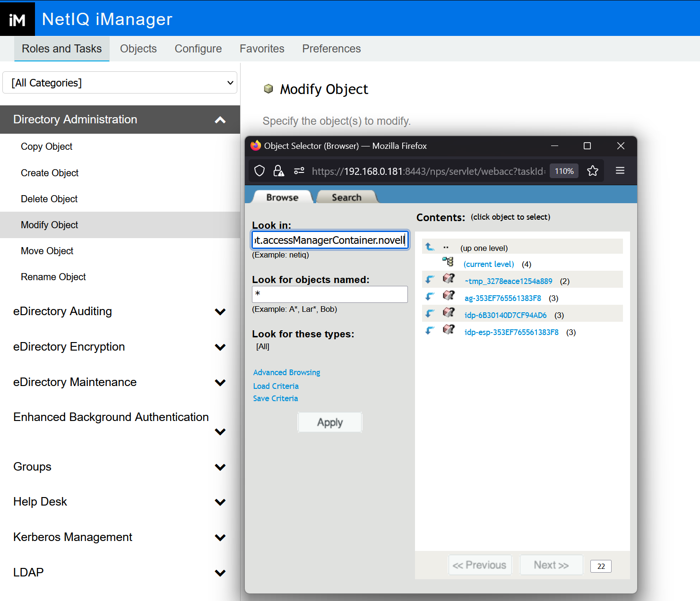Image resolution: width=700 pixels, height=601 pixels.
Task: Collapse Directory Administration section
Action: coord(220,120)
